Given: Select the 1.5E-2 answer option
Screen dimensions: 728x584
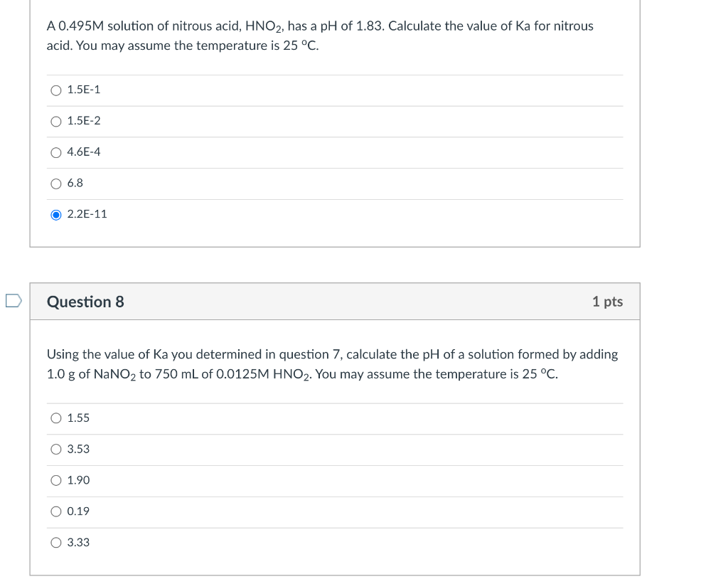Looking at the screenshot, I should click(56, 121).
